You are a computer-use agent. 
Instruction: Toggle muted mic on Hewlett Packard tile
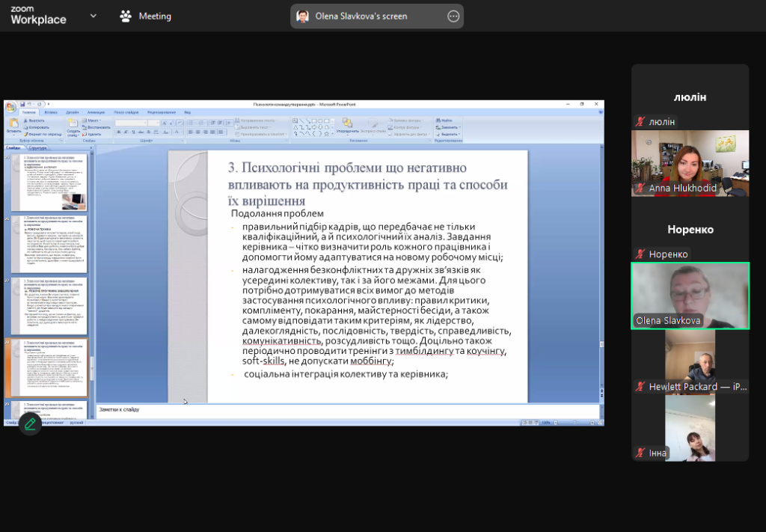(640, 387)
